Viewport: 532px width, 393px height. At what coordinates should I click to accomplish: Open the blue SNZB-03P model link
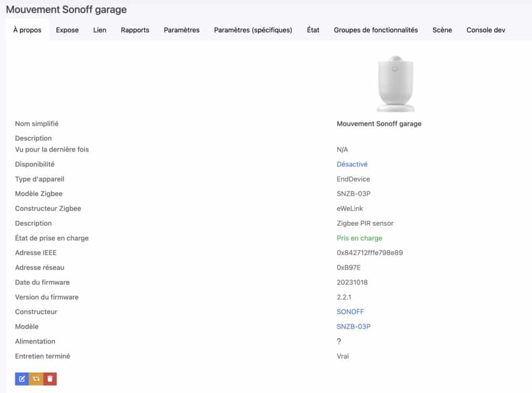(353, 326)
